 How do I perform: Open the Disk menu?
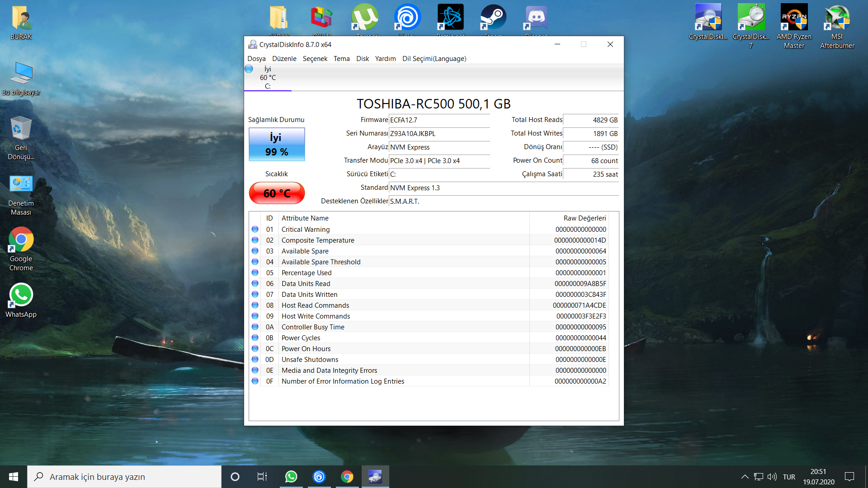pyautogui.click(x=362, y=59)
